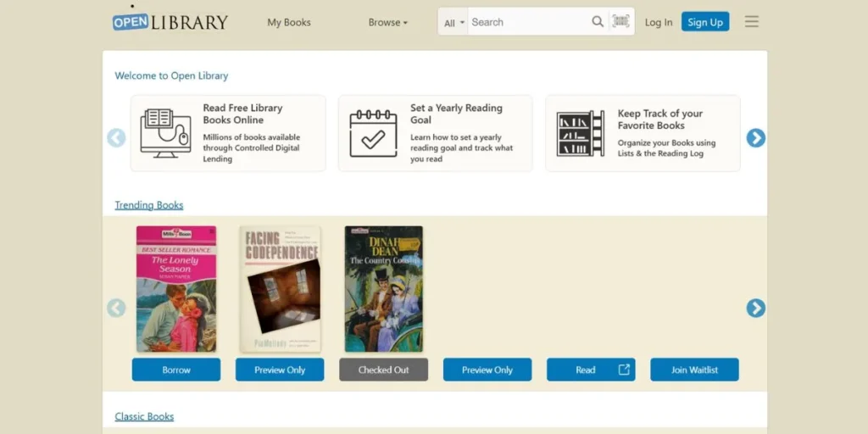This screenshot has width=868, height=434.
Task: Click the Open Library logo
Action: click(x=170, y=22)
